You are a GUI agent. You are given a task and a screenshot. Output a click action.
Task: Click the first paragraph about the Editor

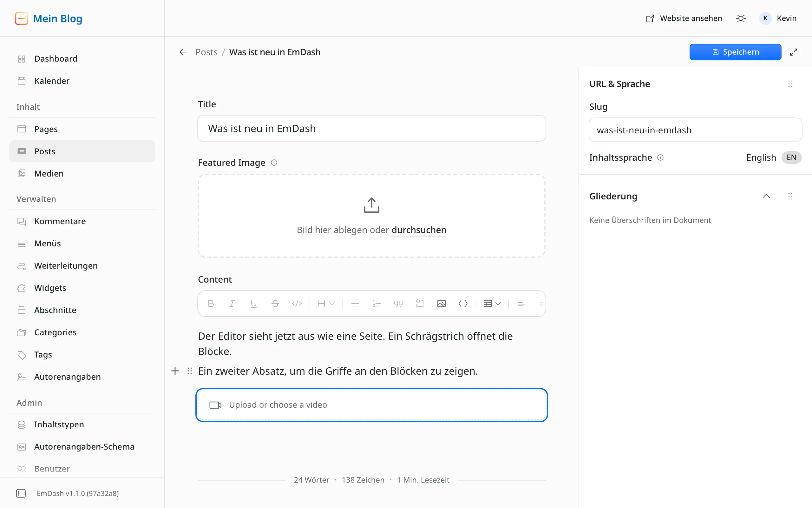click(355, 344)
